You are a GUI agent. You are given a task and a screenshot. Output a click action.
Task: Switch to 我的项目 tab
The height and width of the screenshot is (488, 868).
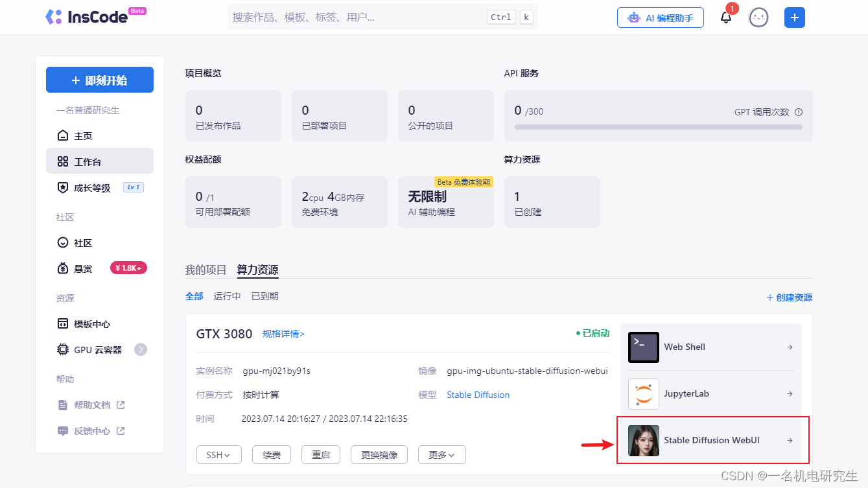206,270
